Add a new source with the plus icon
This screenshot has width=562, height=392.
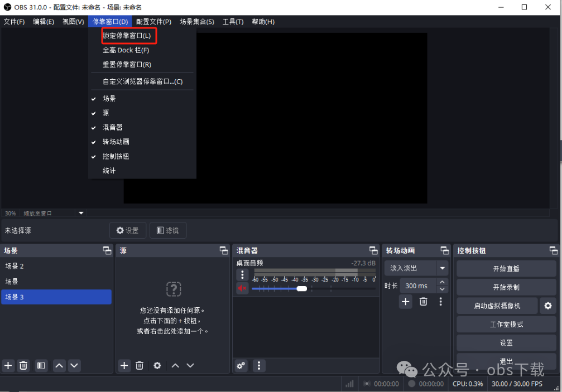pyautogui.click(x=124, y=365)
